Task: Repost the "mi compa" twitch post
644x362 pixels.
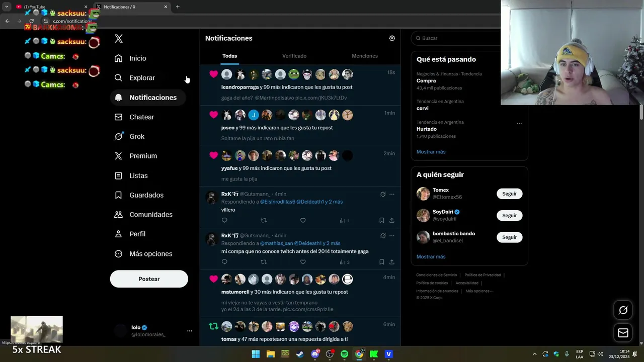Action: (264, 262)
